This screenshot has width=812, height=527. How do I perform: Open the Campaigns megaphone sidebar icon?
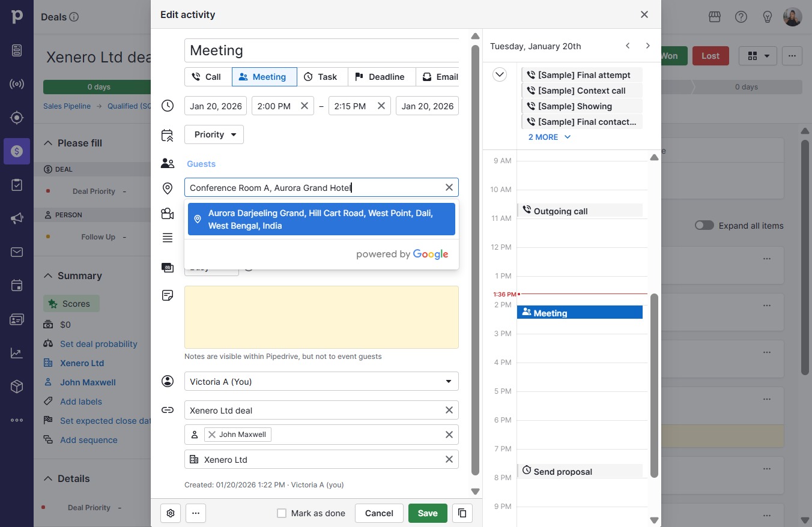tap(17, 218)
